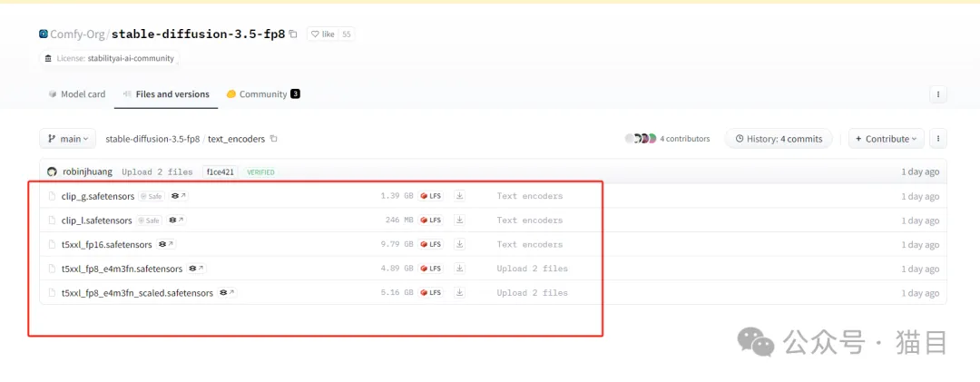
Task: Download t5xxl_fp8_e4m3fn_scaled.safetensors
Action: [x=459, y=292]
